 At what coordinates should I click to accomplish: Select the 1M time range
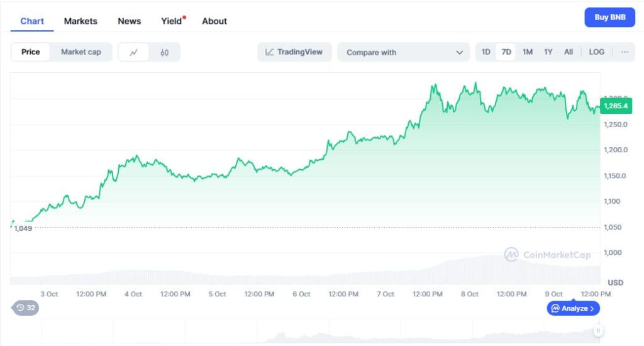click(528, 52)
